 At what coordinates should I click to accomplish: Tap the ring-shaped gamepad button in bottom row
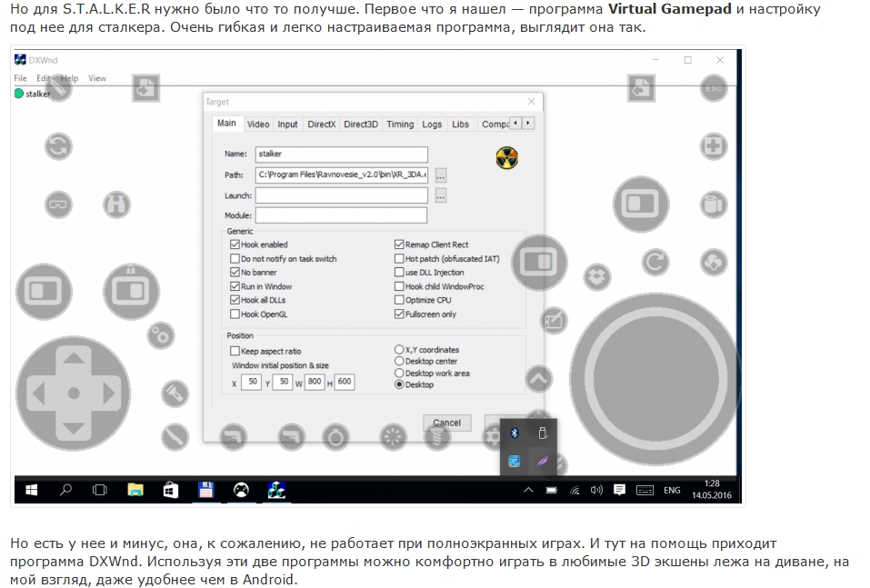335,437
